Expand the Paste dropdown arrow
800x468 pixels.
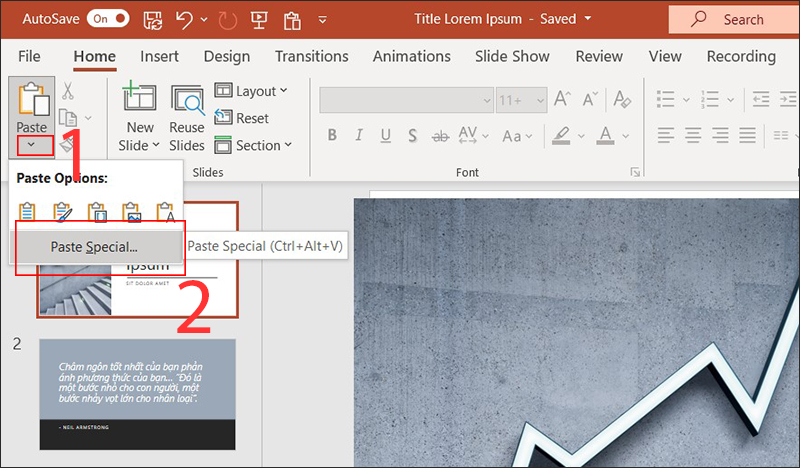(32, 146)
